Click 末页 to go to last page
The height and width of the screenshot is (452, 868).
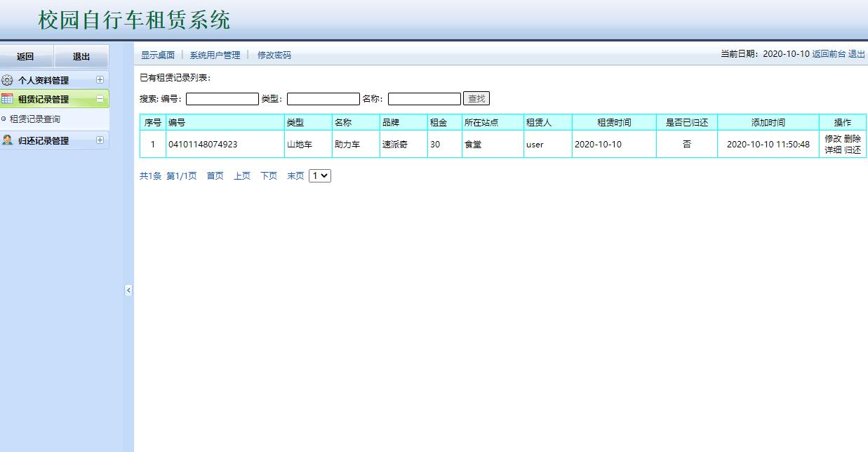coord(295,176)
